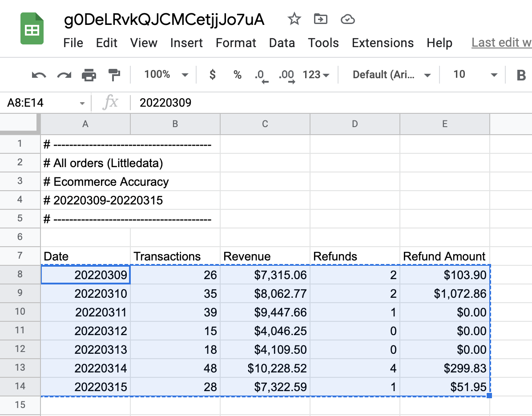Click the formula bar input field
Image resolution: width=532 pixels, height=416 pixels.
coord(329,103)
